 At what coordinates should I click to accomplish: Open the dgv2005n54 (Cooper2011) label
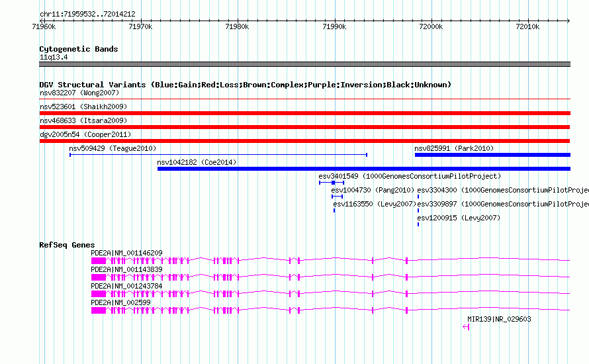pyautogui.click(x=85, y=134)
